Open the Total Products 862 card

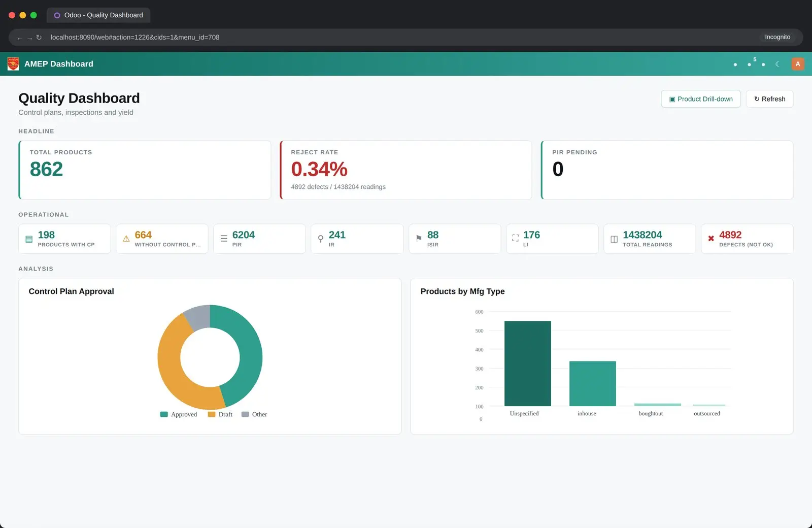click(x=145, y=170)
